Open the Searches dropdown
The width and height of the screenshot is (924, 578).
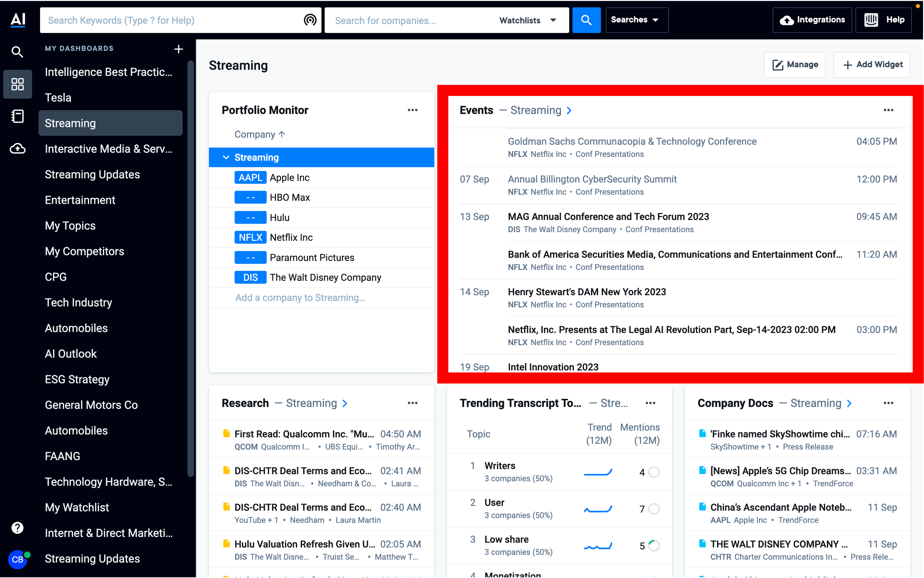(x=637, y=20)
